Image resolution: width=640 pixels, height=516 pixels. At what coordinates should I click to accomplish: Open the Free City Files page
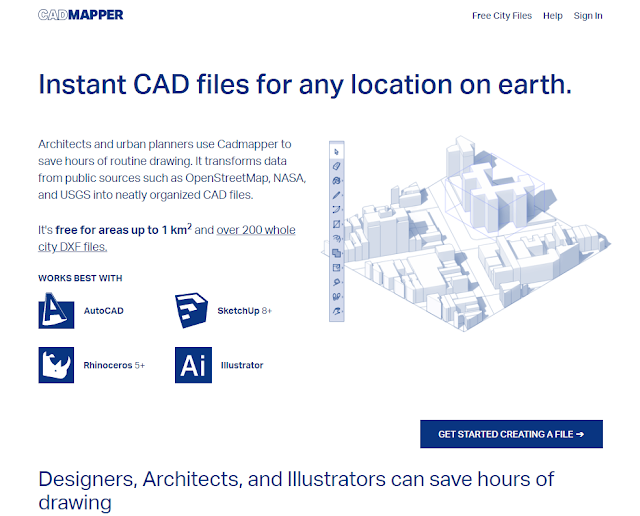[x=501, y=16]
